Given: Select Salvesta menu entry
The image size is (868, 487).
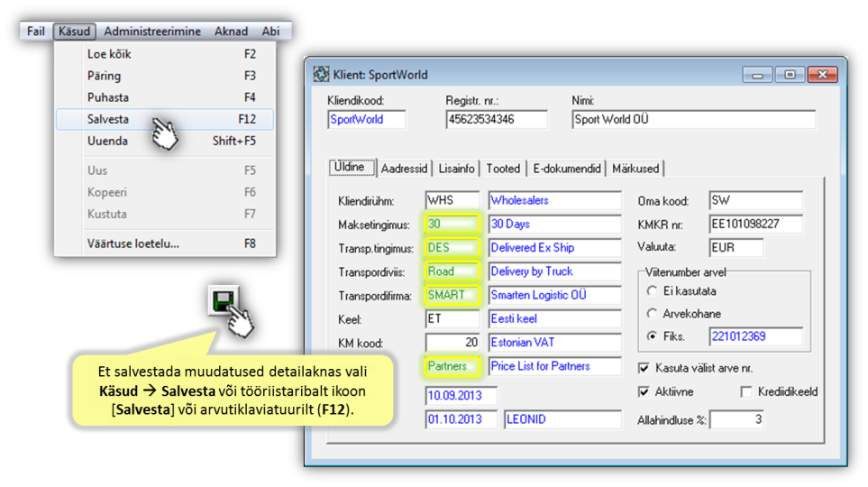Looking at the screenshot, I should (x=165, y=119).
